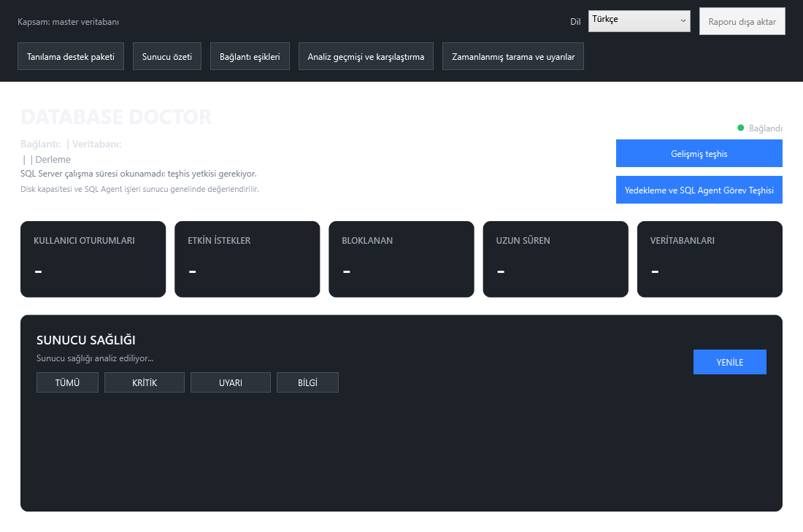Image resolution: width=803 pixels, height=532 pixels.
Task: Select the Uzun Süren card
Action: coord(556,259)
